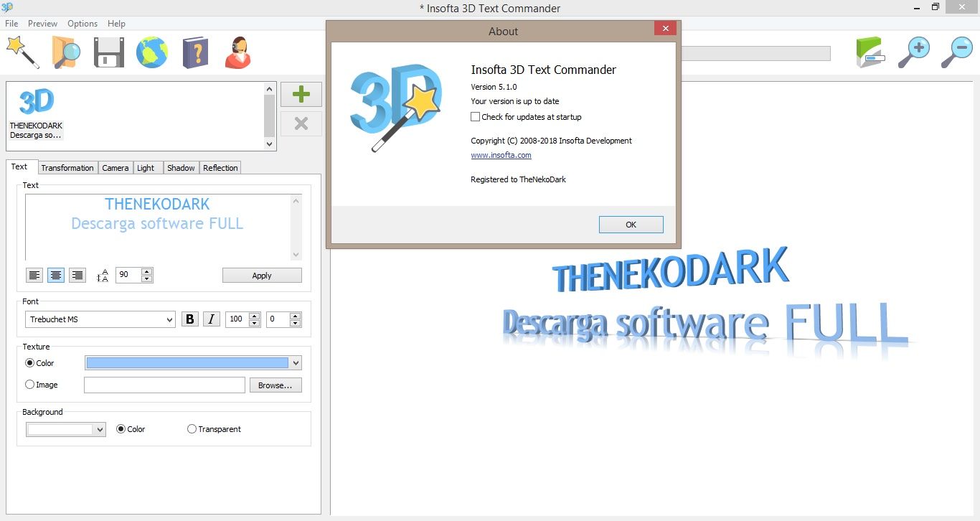The height and width of the screenshot is (521, 980).
Task: Click the text list scroll up arrow
Action: [x=270, y=88]
